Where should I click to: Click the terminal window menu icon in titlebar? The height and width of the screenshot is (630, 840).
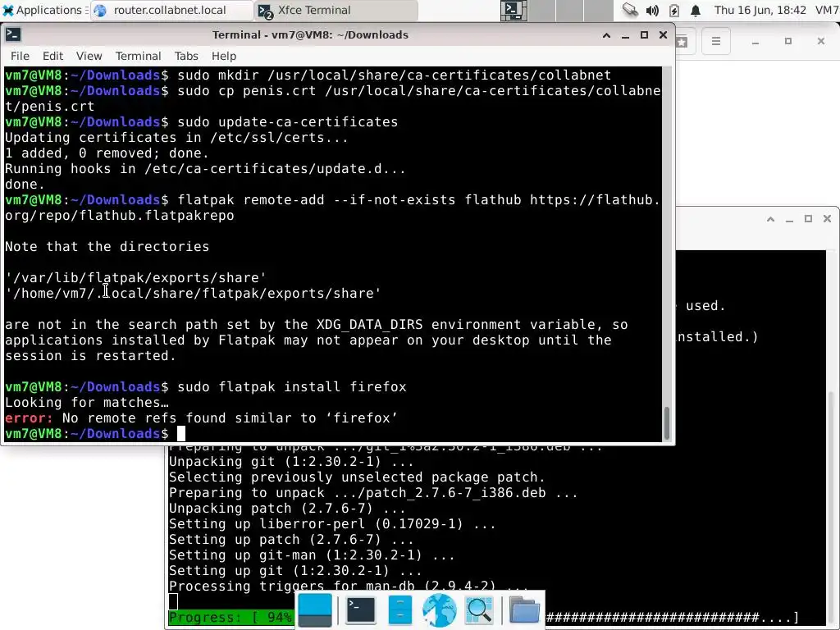[13, 34]
